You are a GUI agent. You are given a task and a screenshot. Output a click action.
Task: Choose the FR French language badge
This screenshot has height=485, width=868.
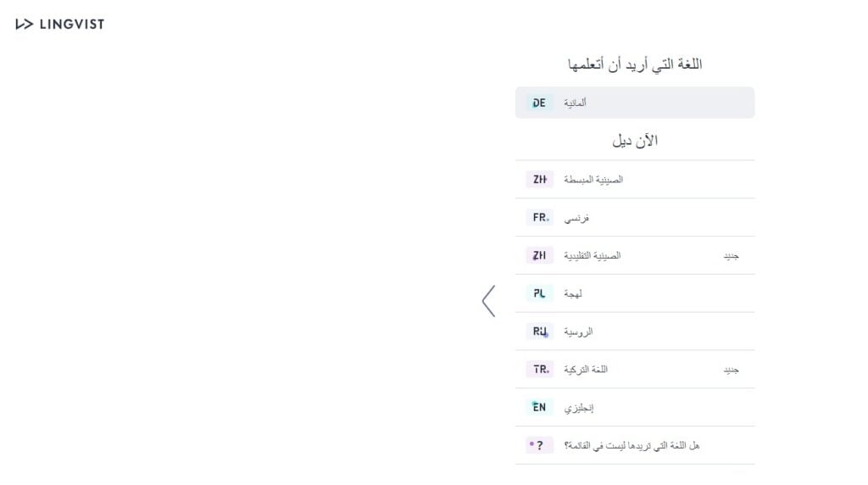coord(539,218)
